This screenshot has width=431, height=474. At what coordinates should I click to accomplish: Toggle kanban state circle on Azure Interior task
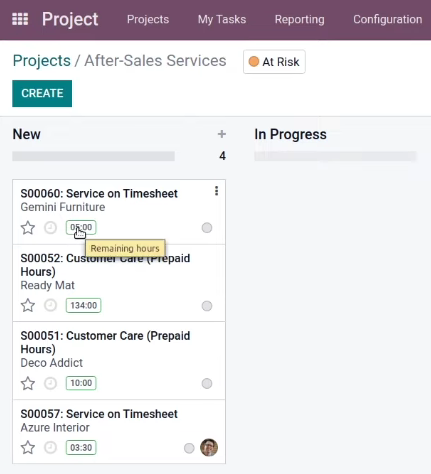click(189, 448)
